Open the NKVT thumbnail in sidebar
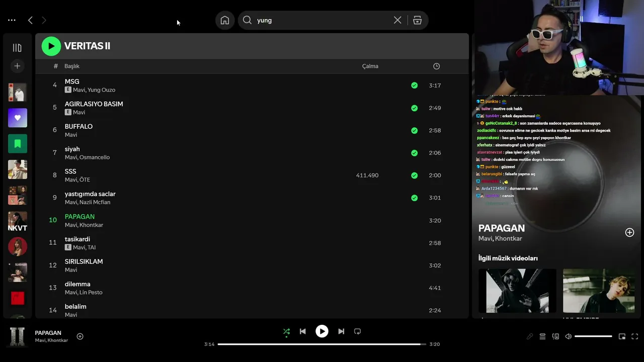 pyautogui.click(x=18, y=221)
